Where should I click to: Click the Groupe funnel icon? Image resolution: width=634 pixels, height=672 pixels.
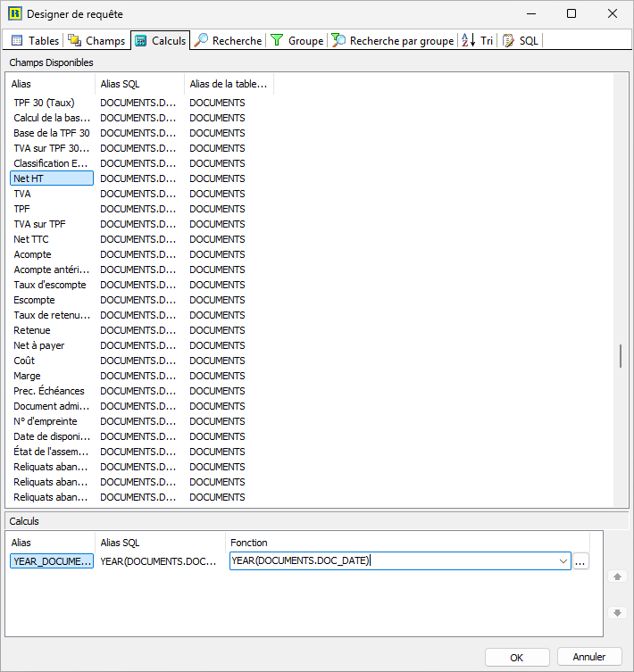coord(277,40)
